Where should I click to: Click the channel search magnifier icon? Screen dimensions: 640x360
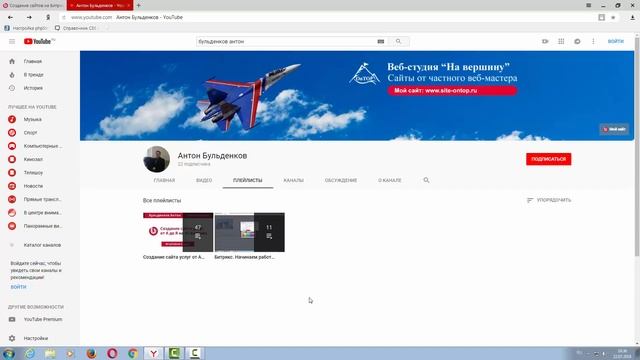coord(426,180)
